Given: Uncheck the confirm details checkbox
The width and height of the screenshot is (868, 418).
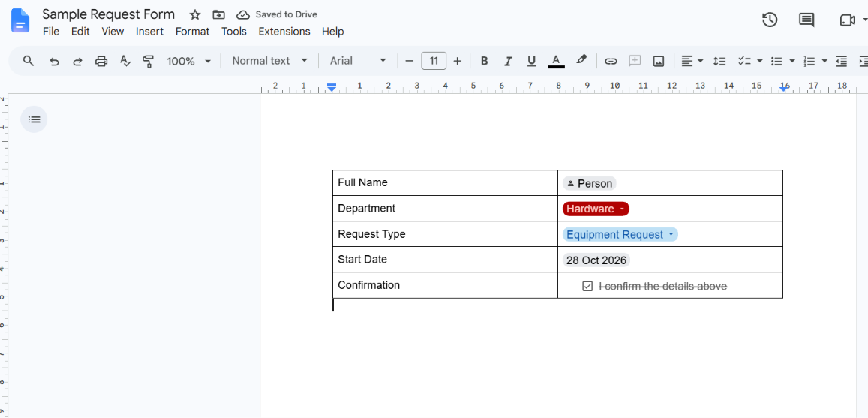Looking at the screenshot, I should pos(587,286).
